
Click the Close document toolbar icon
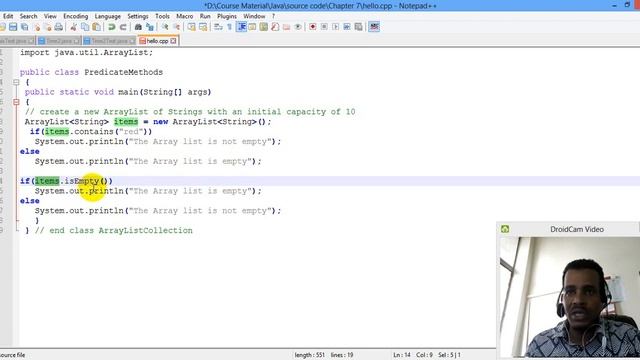37,27
